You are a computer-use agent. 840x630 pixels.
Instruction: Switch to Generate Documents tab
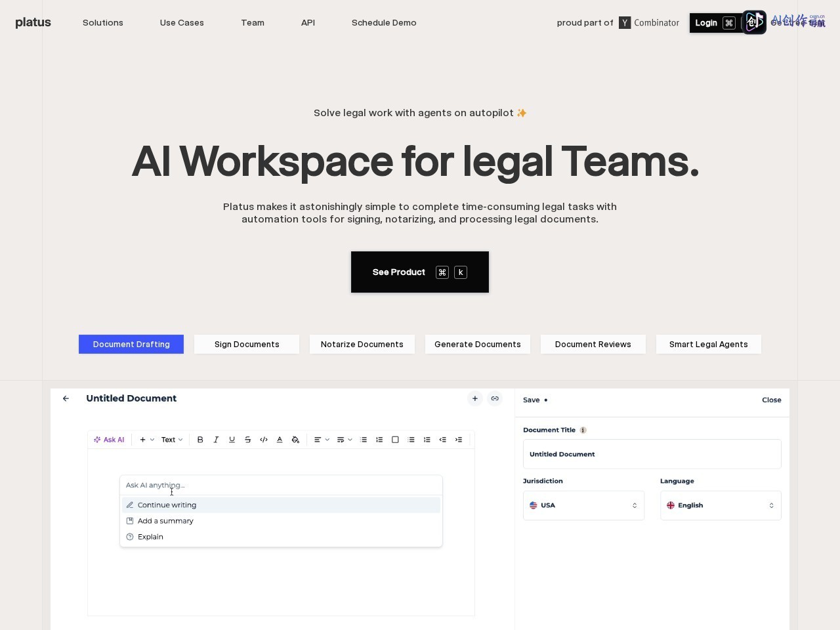(478, 345)
